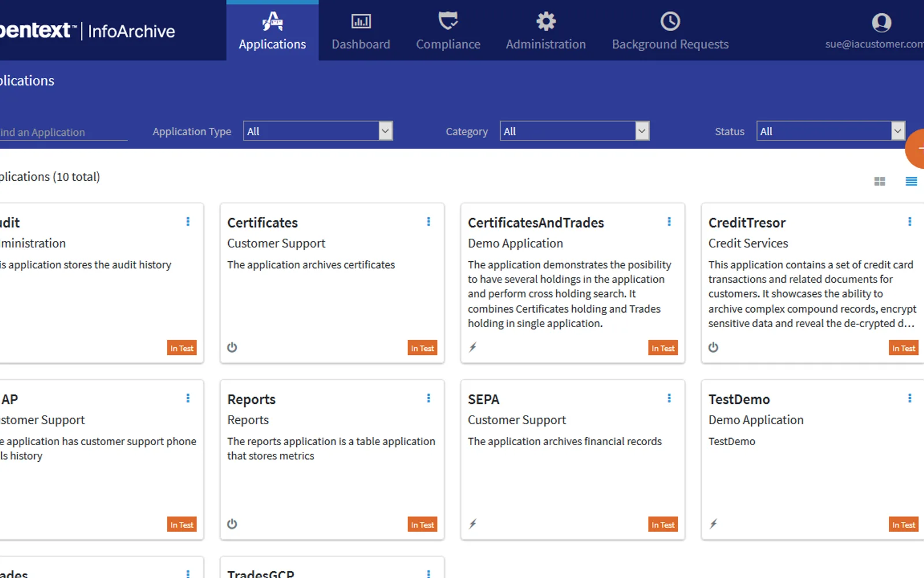Image resolution: width=924 pixels, height=578 pixels.
Task: Click the Find an Application search field
Action: point(64,132)
